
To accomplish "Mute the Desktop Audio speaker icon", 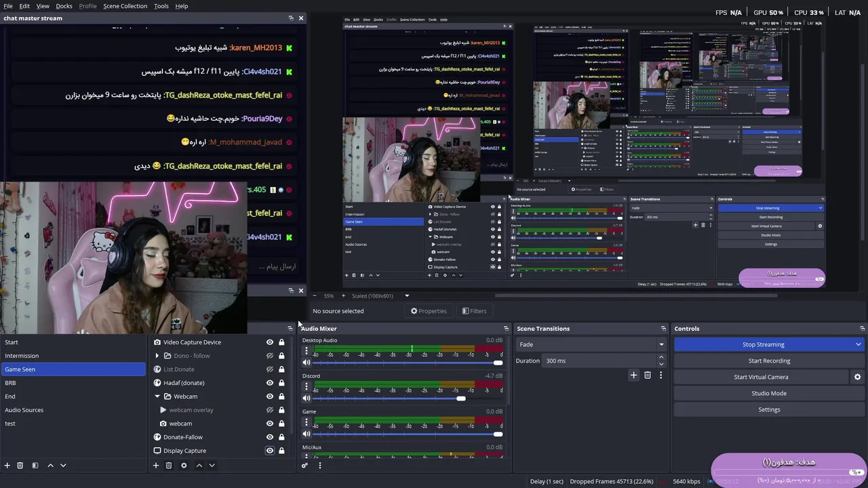I will [307, 363].
